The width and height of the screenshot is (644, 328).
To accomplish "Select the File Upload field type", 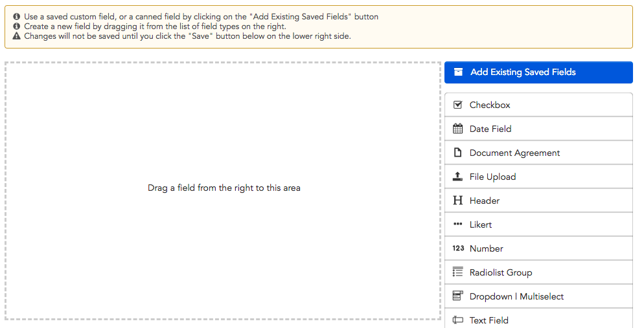I will [538, 177].
